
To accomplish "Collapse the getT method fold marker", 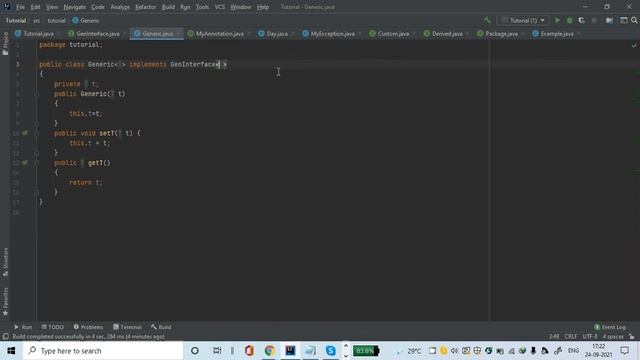I will click(37, 163).
